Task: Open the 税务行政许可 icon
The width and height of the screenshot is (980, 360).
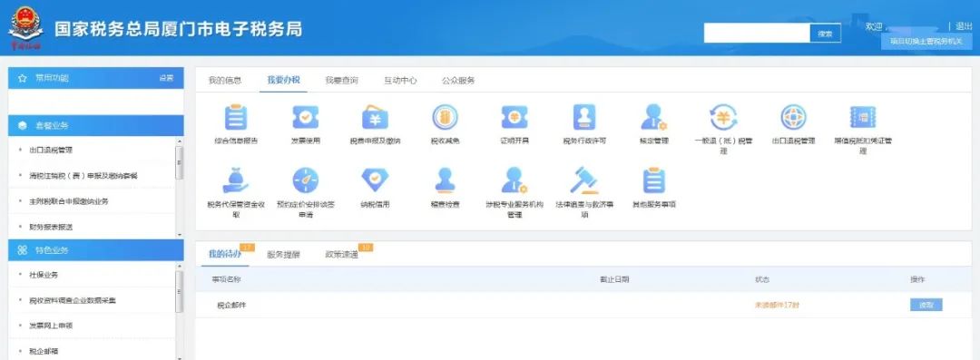Action: click(584, 117)
